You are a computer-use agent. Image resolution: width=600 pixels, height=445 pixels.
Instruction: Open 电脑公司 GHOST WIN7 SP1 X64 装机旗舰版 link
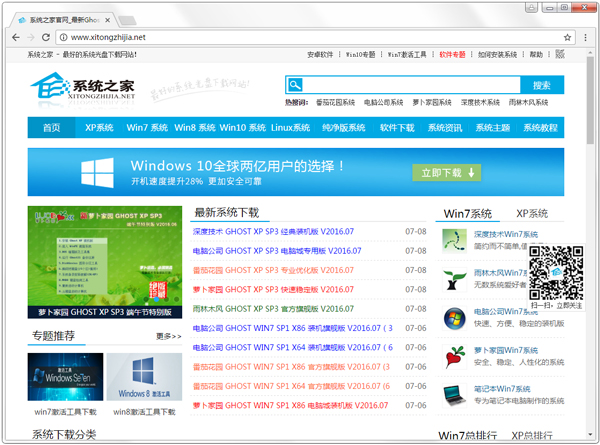coord(293,347)
